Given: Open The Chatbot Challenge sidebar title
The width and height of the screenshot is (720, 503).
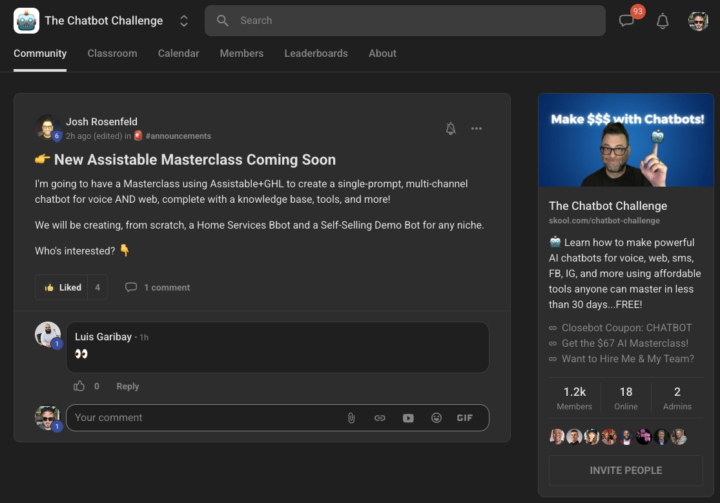Looking at the screenshot, I should 608,206.
